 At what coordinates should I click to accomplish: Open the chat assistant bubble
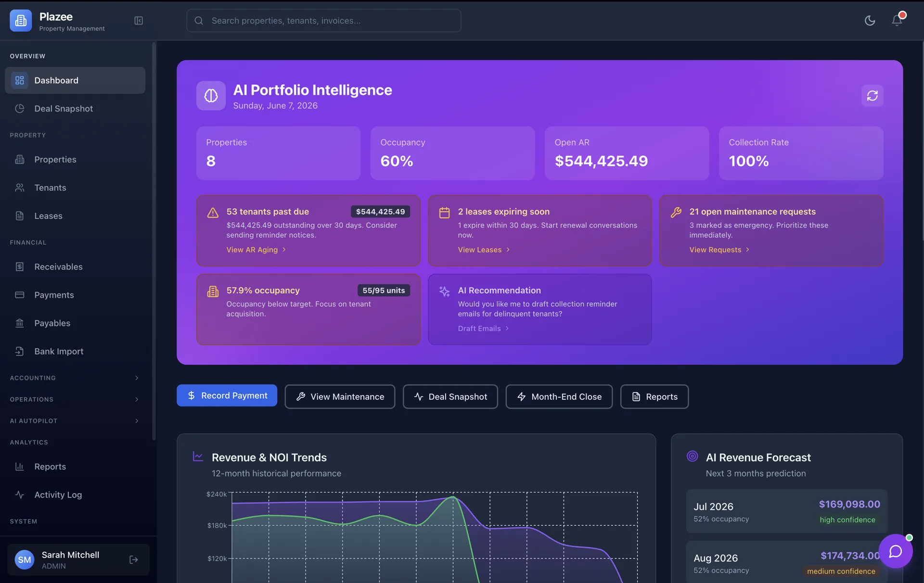(x=895, y=551)
